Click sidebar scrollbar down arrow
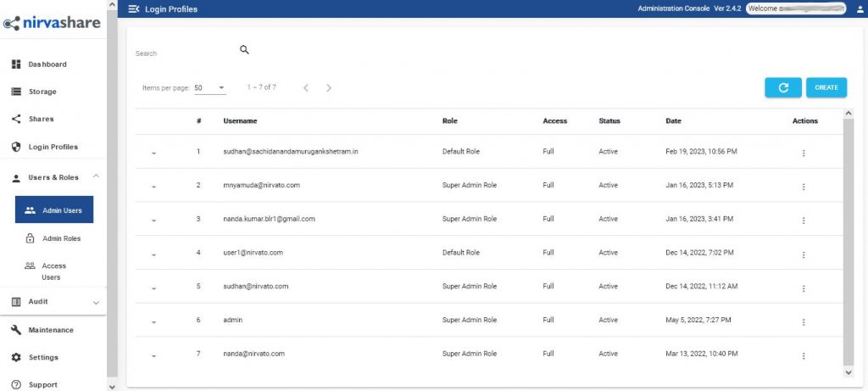 [113, 386]
